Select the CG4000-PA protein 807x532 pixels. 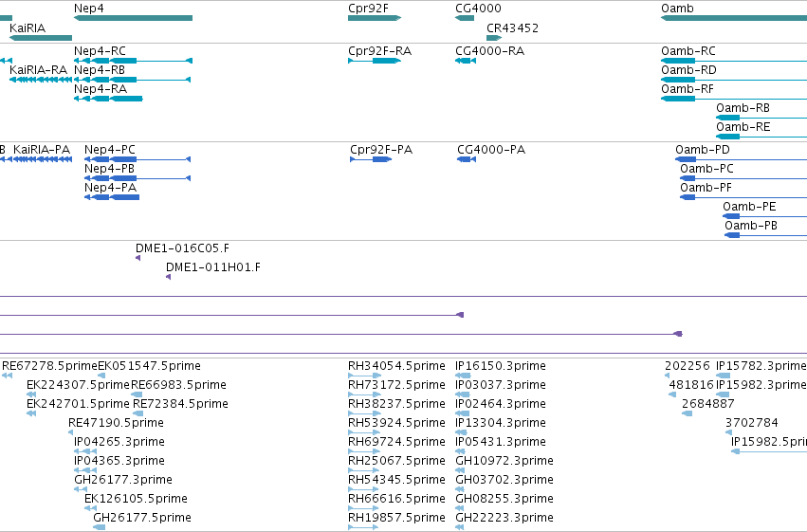tap(467, 159)
